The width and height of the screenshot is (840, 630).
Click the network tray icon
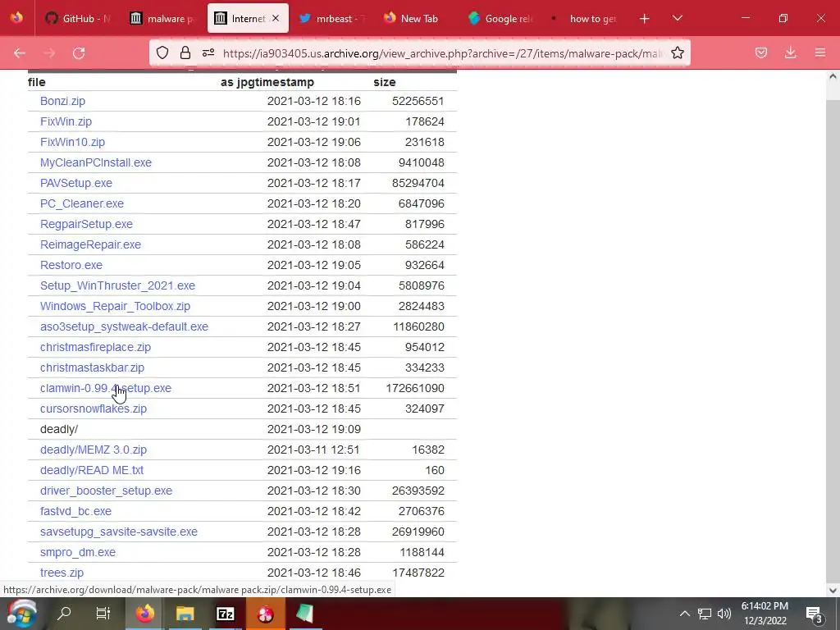(x=705, y=614)
